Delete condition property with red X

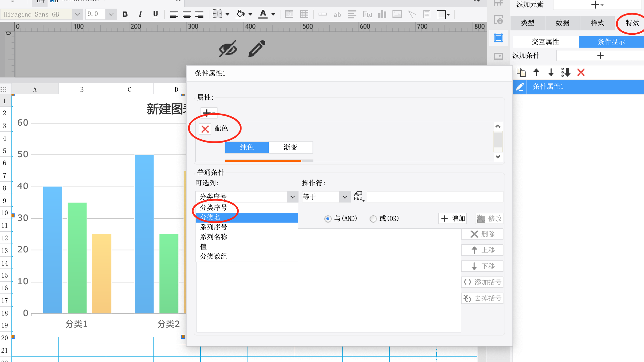tap(581, 72)
